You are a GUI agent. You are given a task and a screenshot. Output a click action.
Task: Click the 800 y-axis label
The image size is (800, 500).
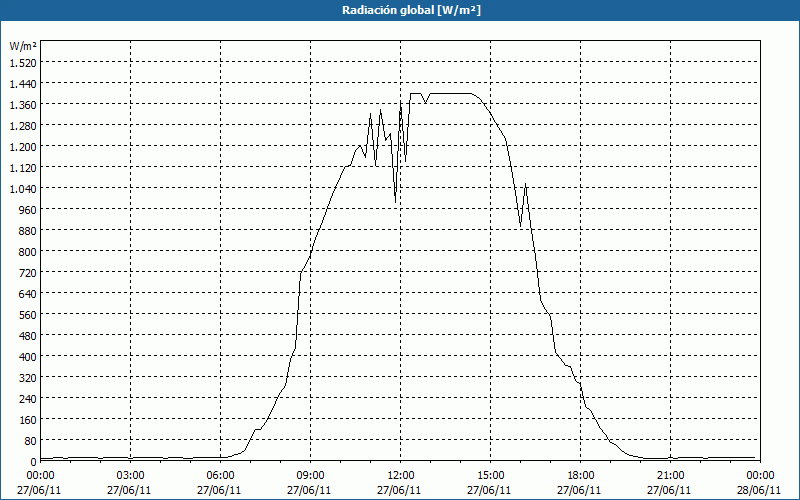point(28,252)
